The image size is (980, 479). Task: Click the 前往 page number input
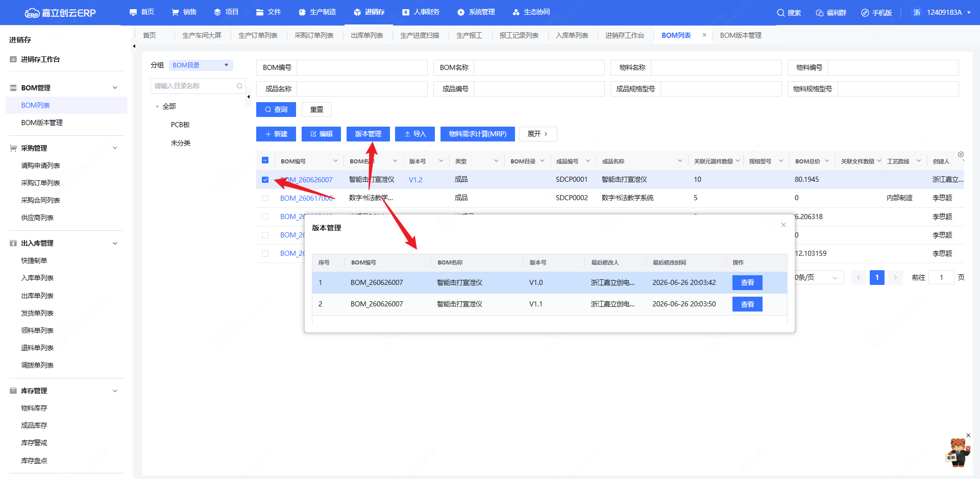(941, 277)
